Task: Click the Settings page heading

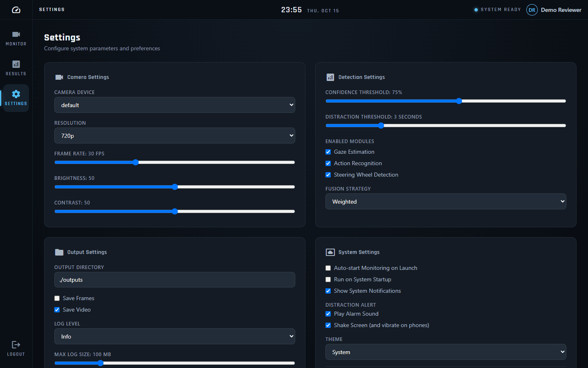Action: 62,38
